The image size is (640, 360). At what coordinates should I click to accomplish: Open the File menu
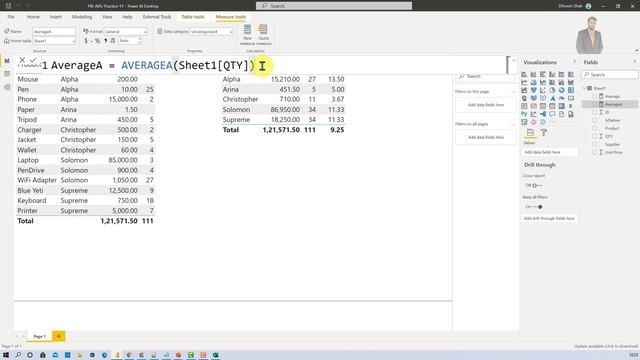pyautogui.click(x=11, y=17)
